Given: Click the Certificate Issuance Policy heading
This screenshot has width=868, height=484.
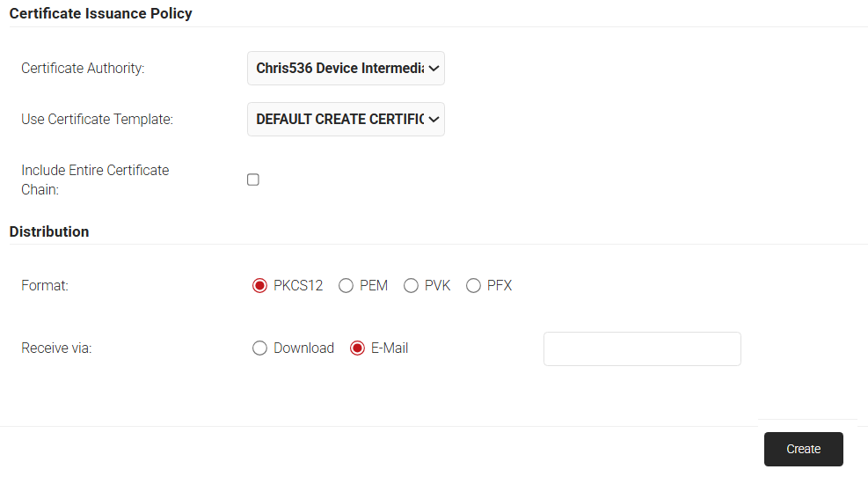Looking at the screenshot, I should pyautogui.click(x=100, y=13).
